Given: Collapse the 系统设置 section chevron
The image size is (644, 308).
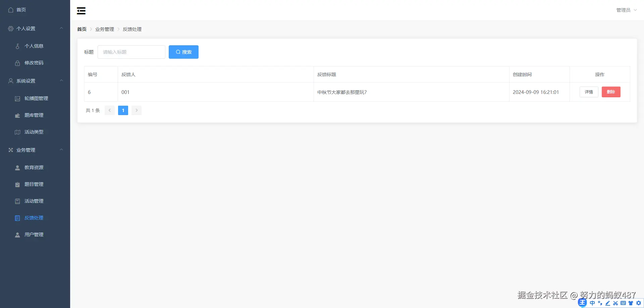Looking at the screenshot, I should (61, 81).
